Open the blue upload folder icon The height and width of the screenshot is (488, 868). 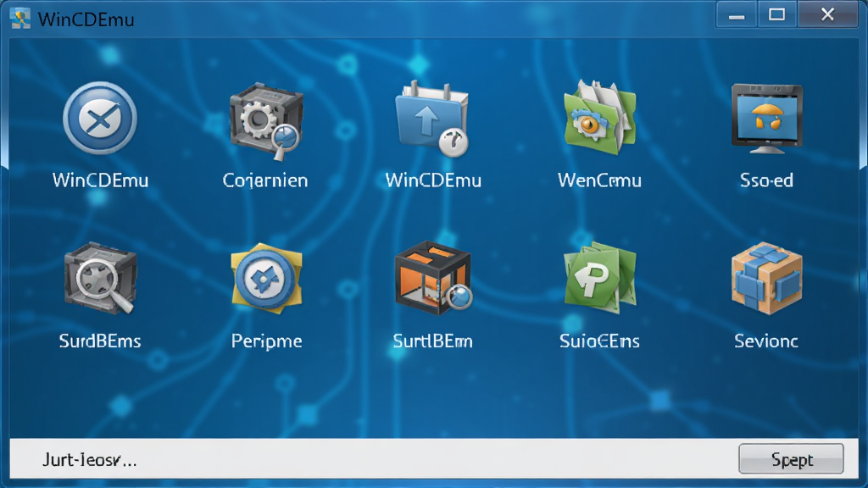pos(432,118)
